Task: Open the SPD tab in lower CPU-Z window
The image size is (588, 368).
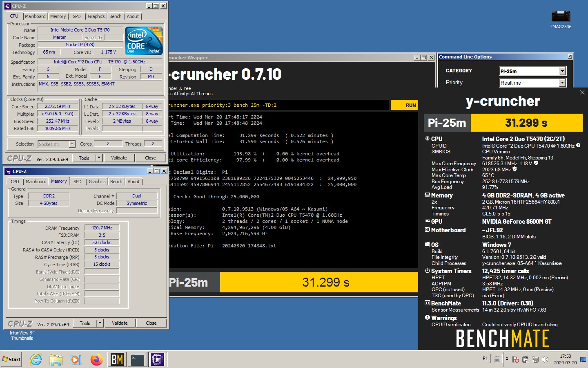Action: coord(78,182)
